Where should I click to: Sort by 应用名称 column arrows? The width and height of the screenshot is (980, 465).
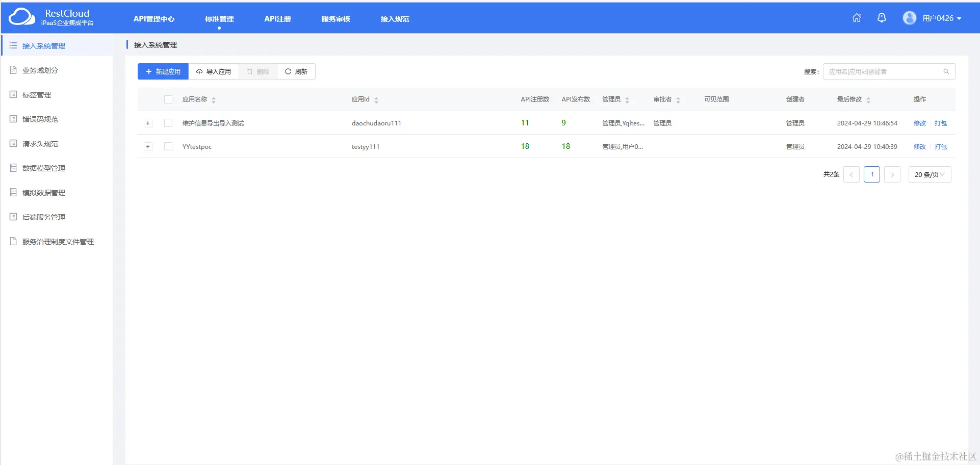point(214,100)
